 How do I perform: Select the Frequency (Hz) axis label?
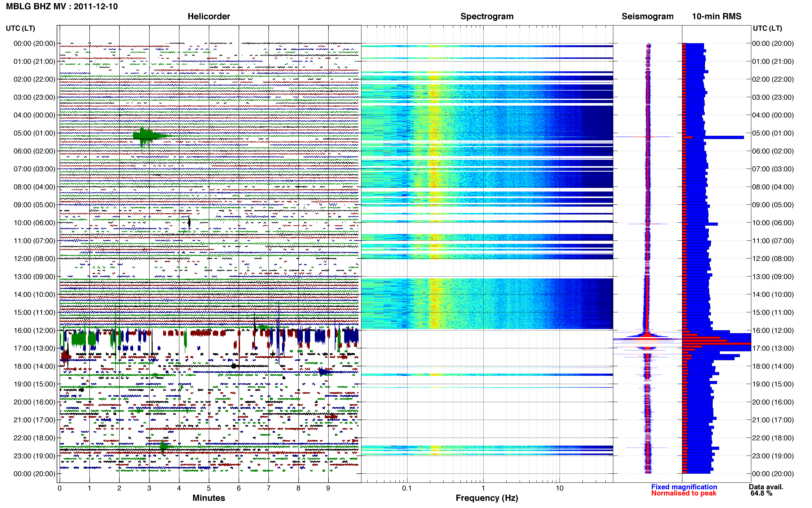coord(487,498)
